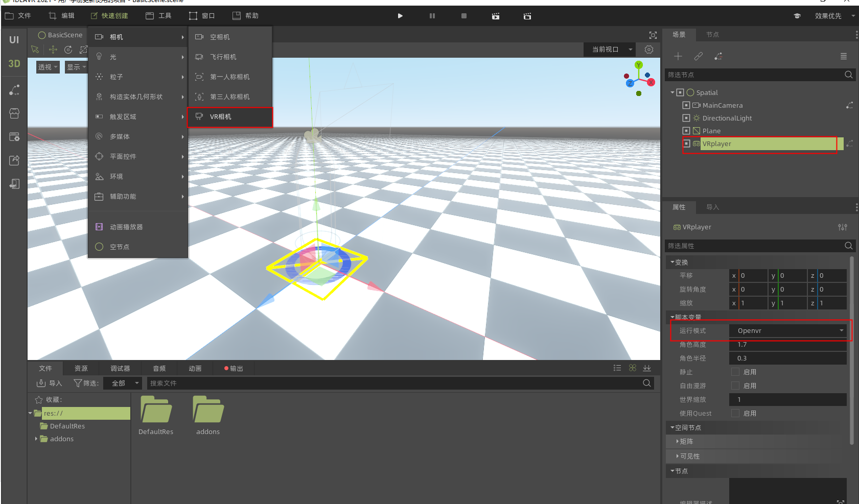Click the 角色高度 value field
The width and height of the screenshot is (859, 504).
point(788,344)
